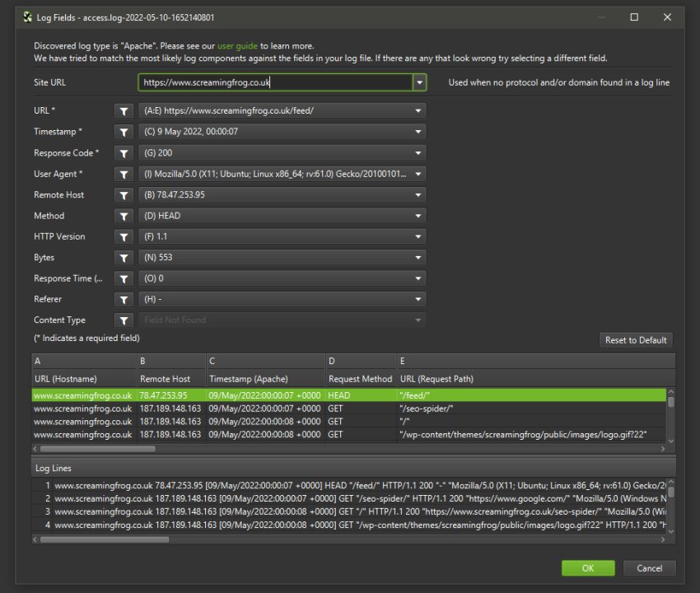This screenshot has height=593, width=700.
Task: Click column C header in preview table
Action: (266, 362)
